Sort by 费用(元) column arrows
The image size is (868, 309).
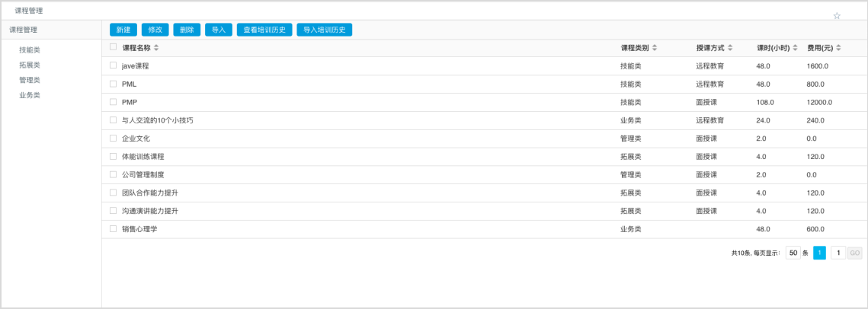838,48
